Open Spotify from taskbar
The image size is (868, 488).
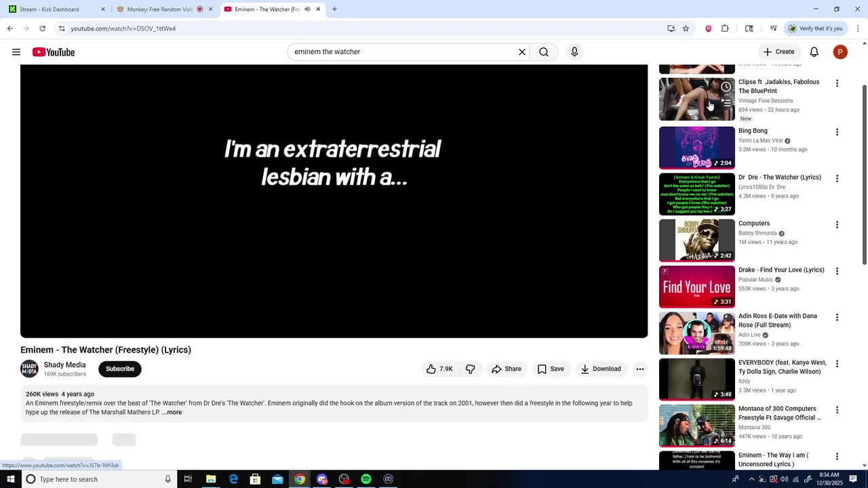pyautogui.click(x=366, y=479)
